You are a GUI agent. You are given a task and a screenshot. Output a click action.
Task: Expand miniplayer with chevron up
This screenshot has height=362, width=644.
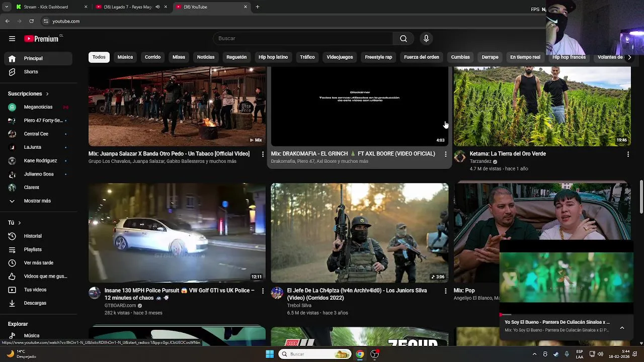(622, 328)
